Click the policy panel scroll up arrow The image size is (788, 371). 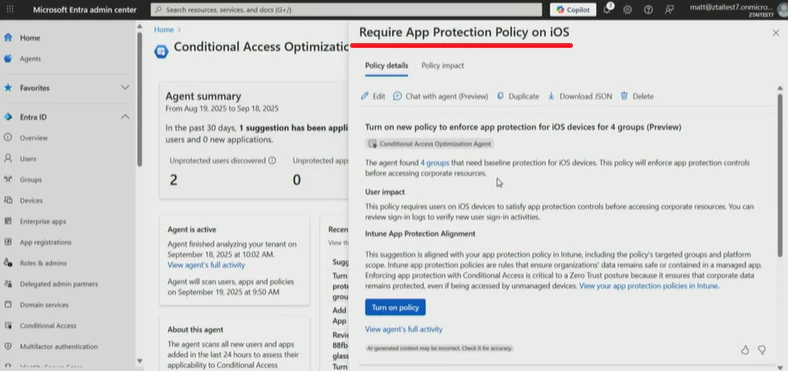pyautogui.click(x=780, y=88)
